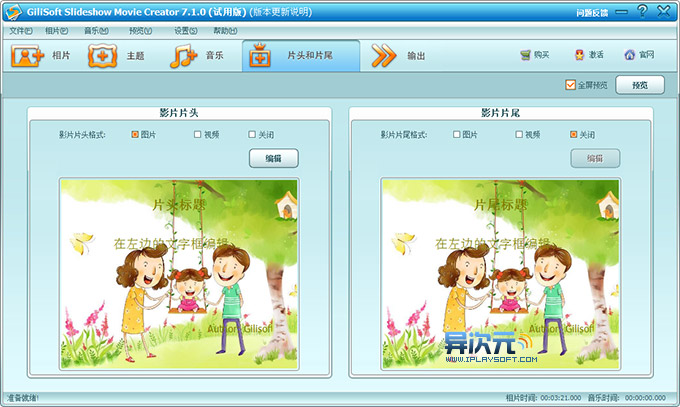Click the Opening and Ending (片头和片尾) crown icon

(260, 56)
